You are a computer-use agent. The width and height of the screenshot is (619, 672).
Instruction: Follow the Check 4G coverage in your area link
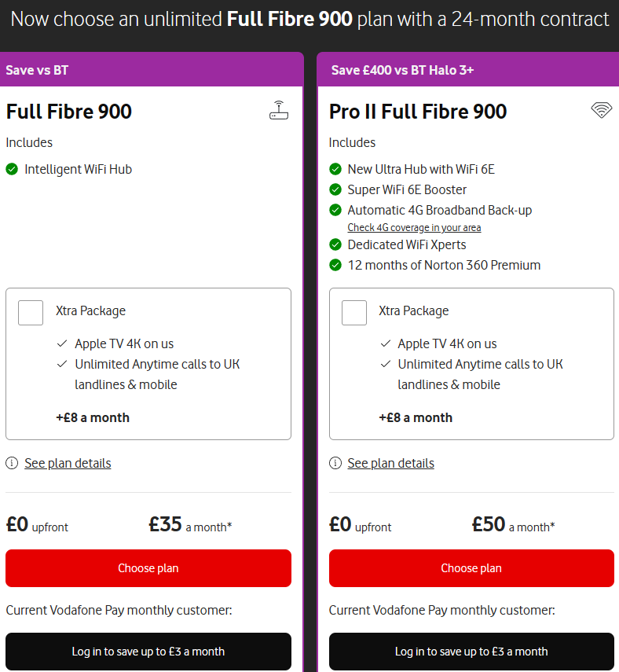point(414,228)
